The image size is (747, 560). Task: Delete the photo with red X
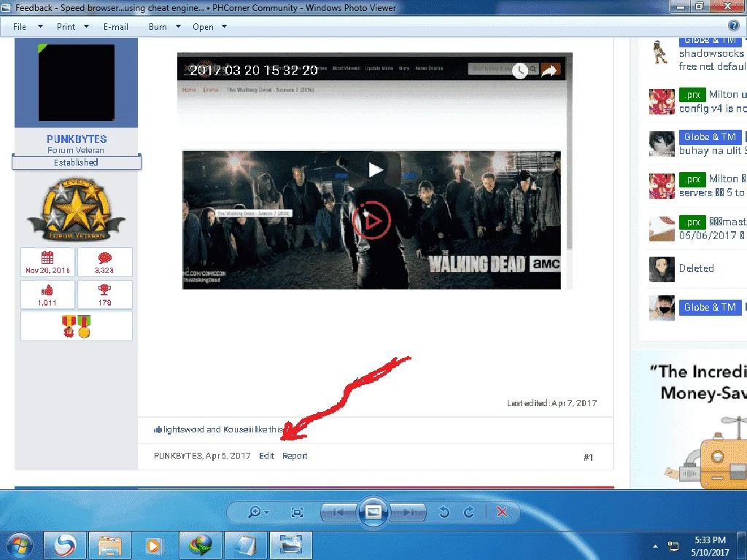[x=502, y=512]
